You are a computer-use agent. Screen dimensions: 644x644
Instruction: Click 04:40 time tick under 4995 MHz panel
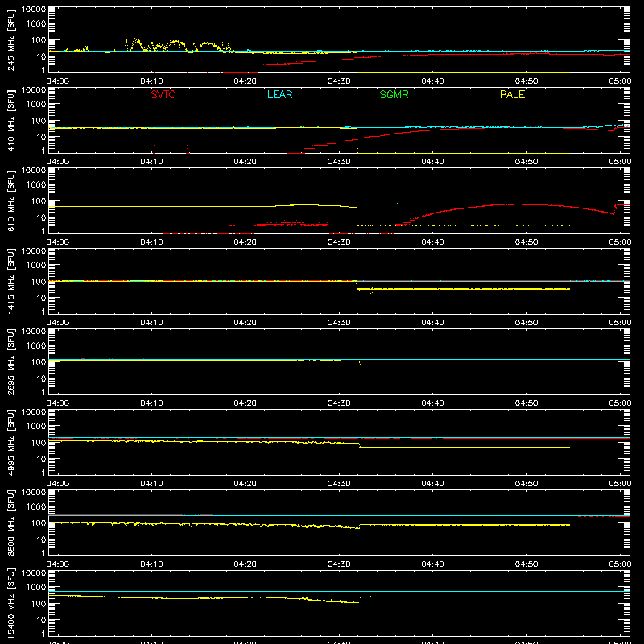[432, 484]
